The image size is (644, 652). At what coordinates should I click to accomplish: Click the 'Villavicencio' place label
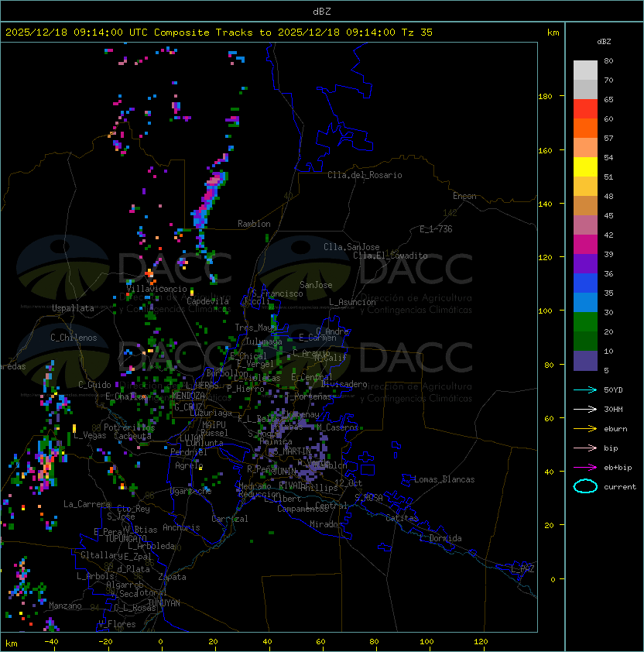[x=156, y=289]
